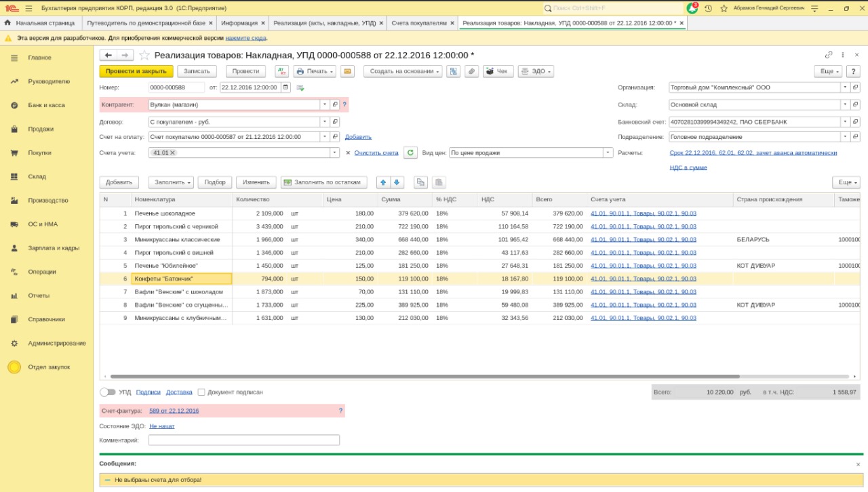Remove the 41.01 account tag
This screenshot has width=868, height=492.
173,153
